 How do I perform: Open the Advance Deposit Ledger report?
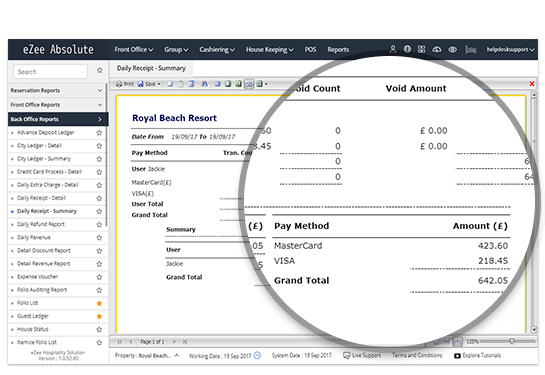[46, 132]
